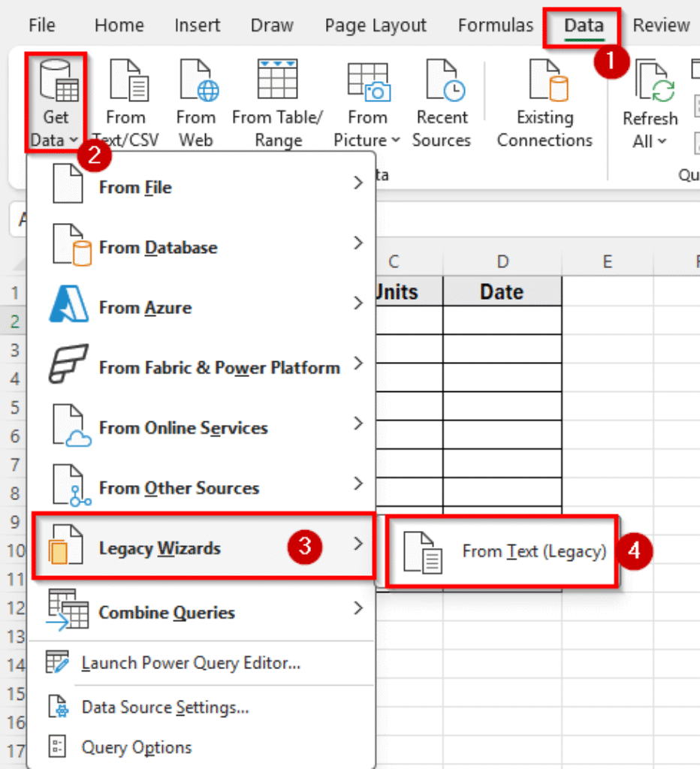Choose From File menu entry
Image resolution: width=700 pixels, height=769 pixels.
click(x=201, y=185)
